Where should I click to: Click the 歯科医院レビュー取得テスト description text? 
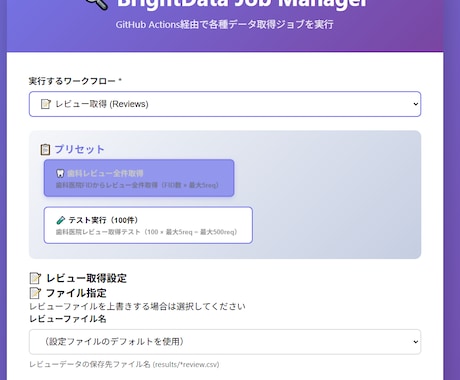tap(146, 232)
